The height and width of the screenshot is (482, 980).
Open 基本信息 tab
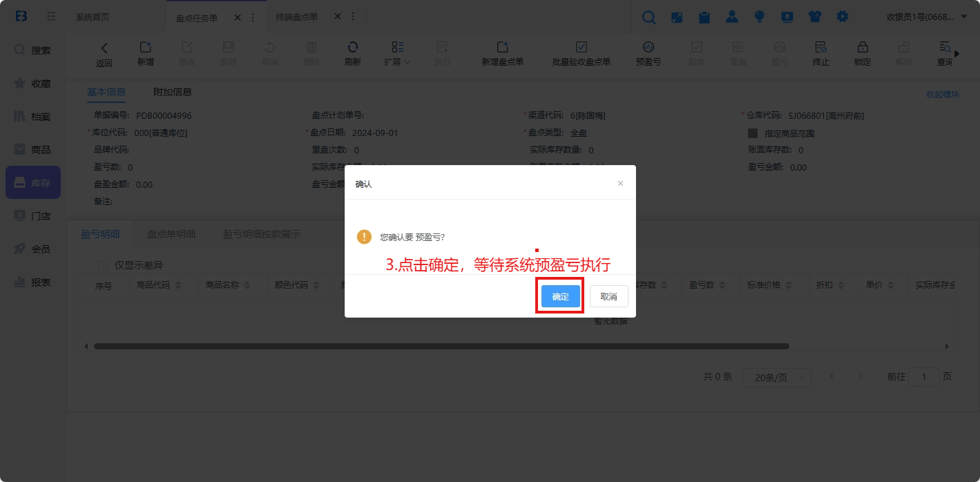click(x=106, y=92)
